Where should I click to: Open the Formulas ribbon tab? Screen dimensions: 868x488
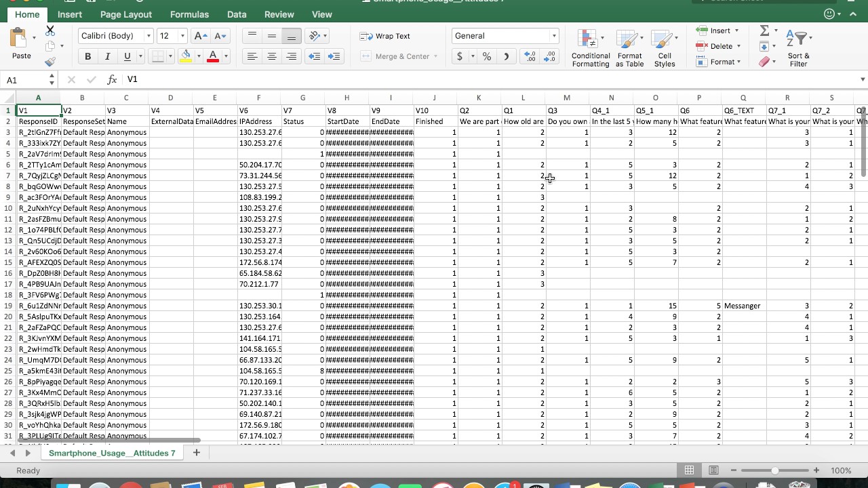point(189,14)
